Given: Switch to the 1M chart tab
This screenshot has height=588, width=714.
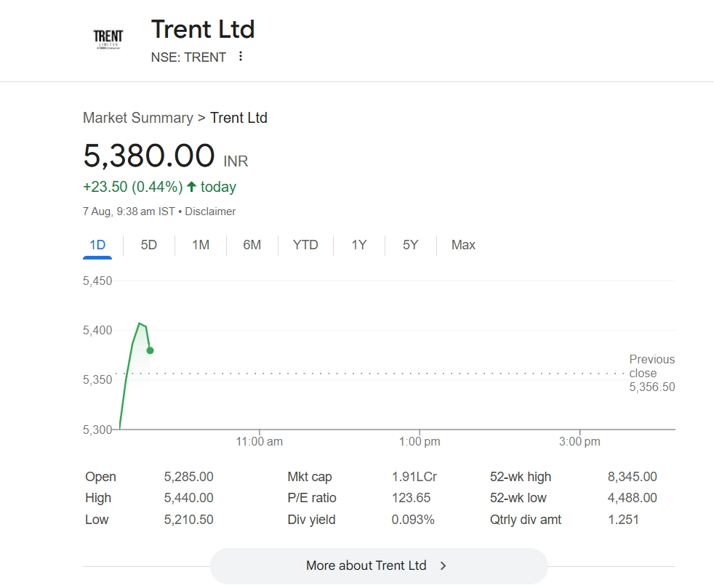Looking at the screenshot, I should (x=201, y=245).
